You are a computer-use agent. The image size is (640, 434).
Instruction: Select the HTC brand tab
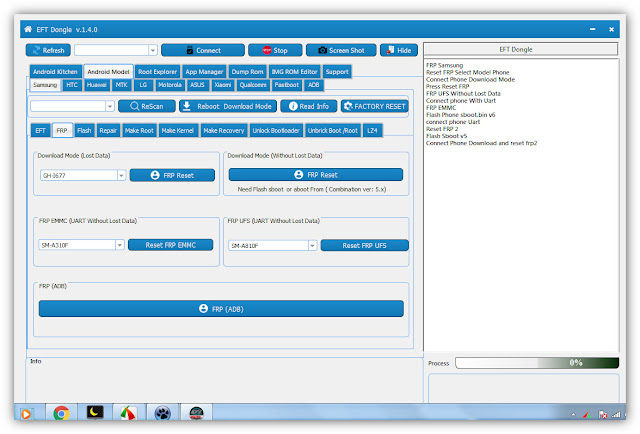tap(72, 85)
